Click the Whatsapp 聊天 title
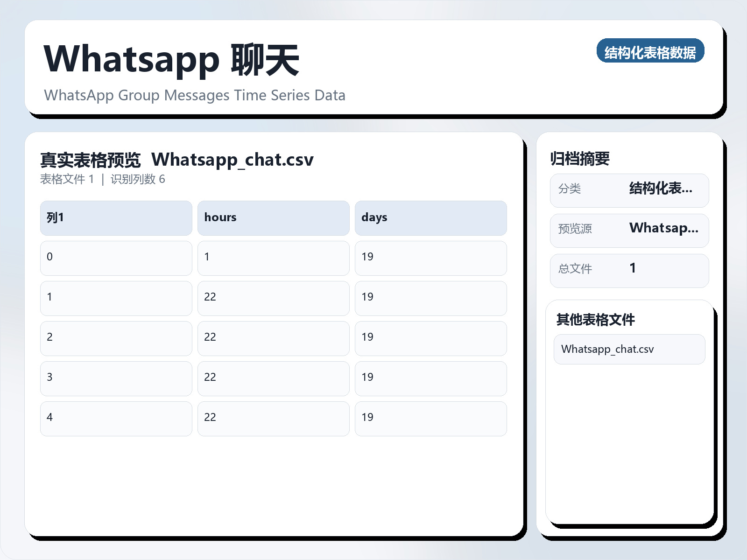The height and width of the screenshot is (560, 747). (171, 58)
